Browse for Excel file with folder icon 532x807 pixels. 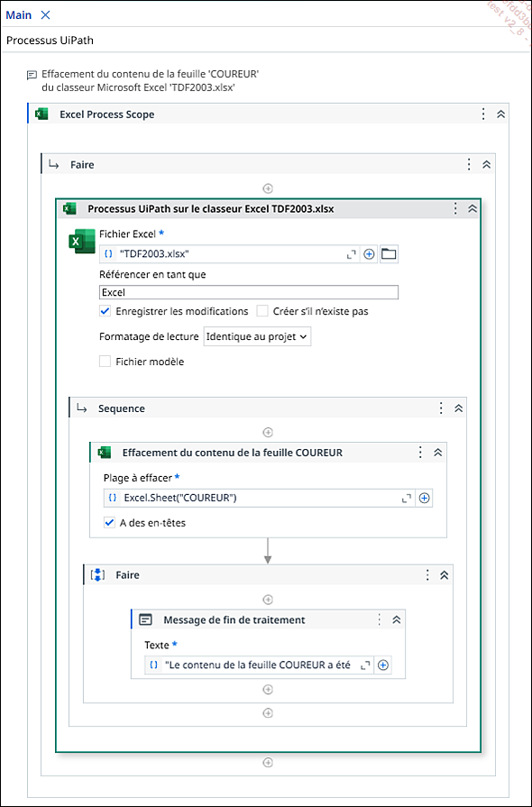(x=389, y=253)
